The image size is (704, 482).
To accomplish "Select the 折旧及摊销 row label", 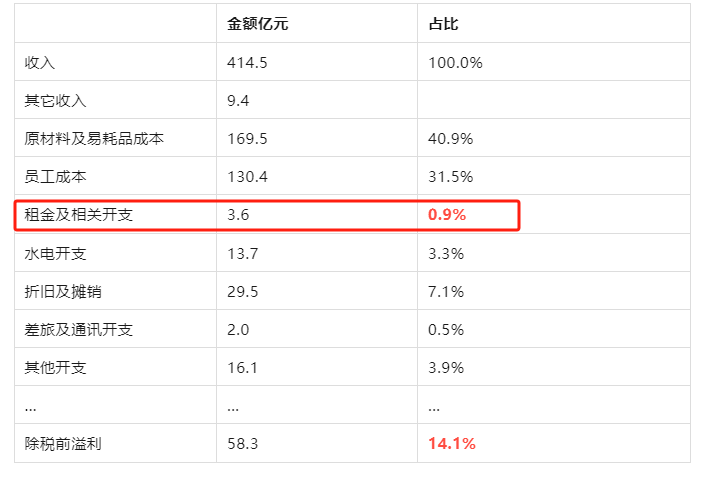I will (63, 291).
